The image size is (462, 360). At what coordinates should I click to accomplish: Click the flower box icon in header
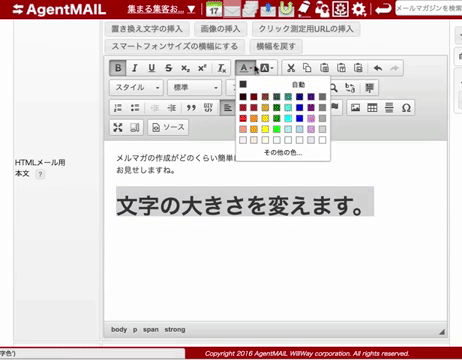coord(340,9)
